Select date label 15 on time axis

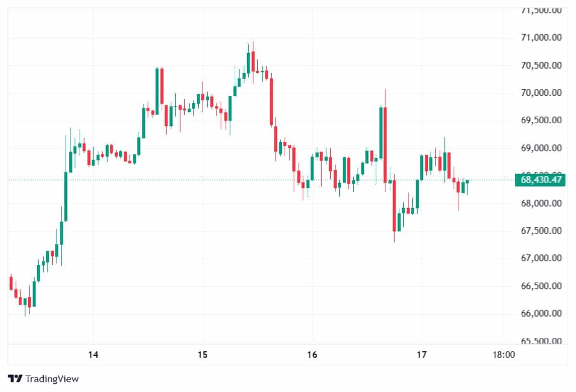[202, 355]
